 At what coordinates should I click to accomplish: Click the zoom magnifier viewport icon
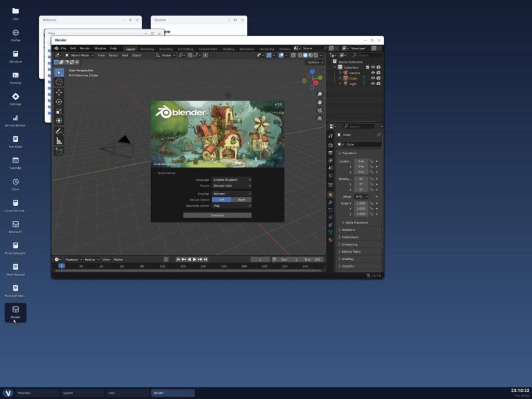pyautogui.click(x=320, y=94)
